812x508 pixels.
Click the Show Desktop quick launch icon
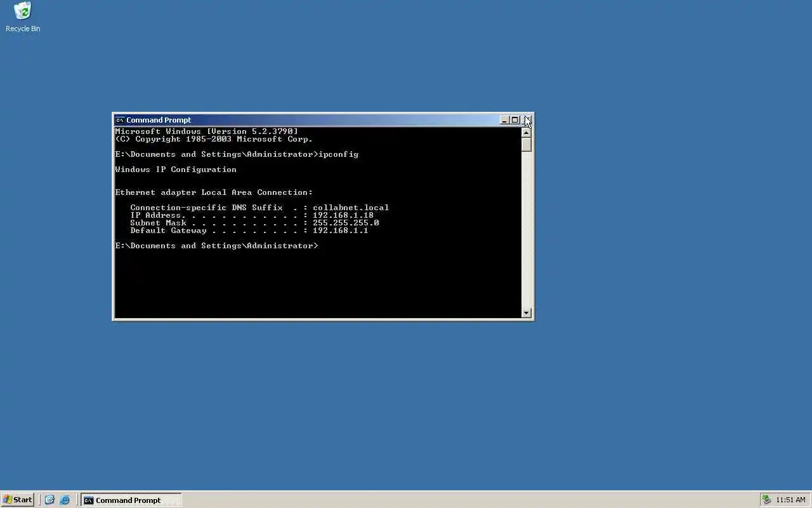(x=49, y=500)
